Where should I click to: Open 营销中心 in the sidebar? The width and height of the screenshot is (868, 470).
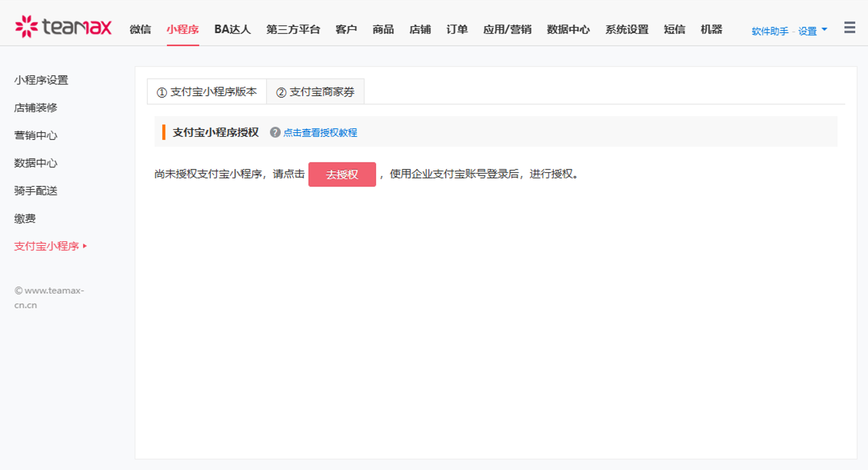36,135
